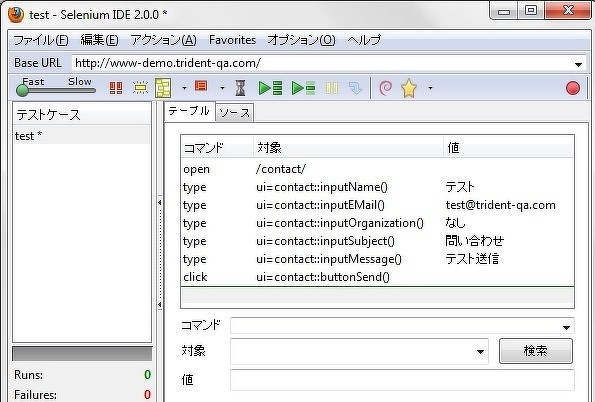Click the 検索 button

pos(535,351)
